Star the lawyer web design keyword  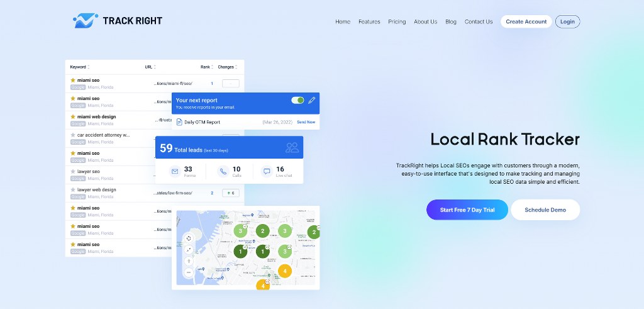pos(73,190)
